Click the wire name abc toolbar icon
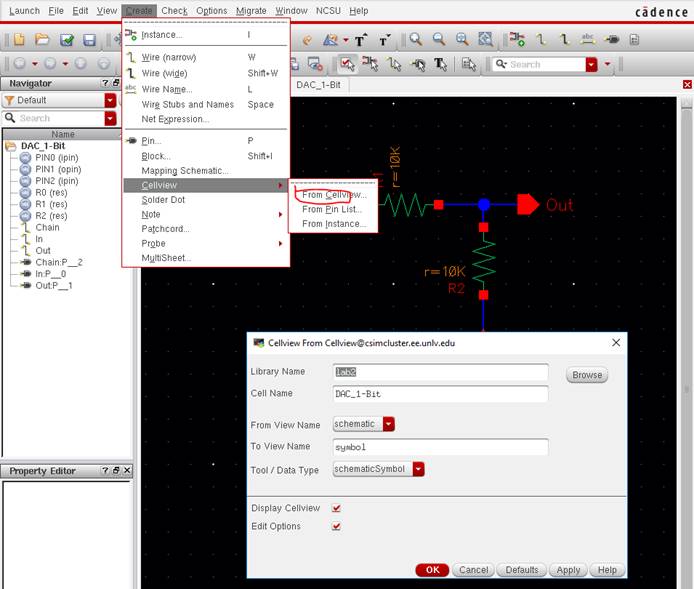Viewport: 694px width, 589px height. (x=588, y=40)
